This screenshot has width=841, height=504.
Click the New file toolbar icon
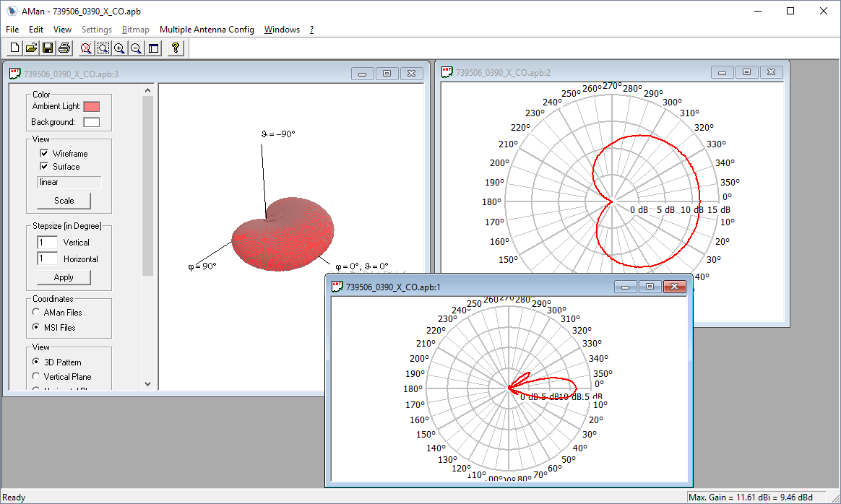point(14,48)
